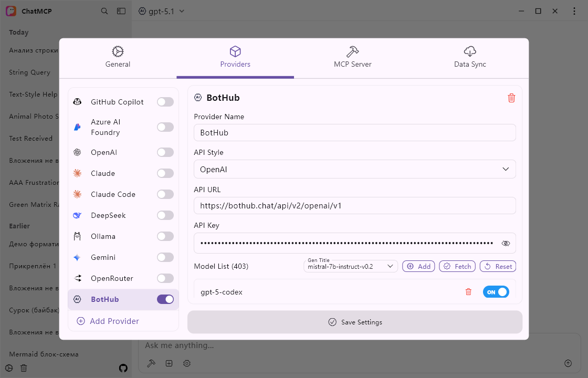Open the API Style dropdown
This screenshot has height=378, width=588.
pos(354,170)
